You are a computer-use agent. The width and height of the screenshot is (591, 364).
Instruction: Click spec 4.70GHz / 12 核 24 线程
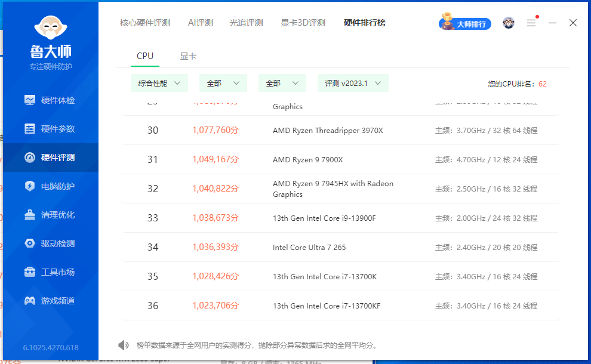pyautogui.click(x=497, y=160)
